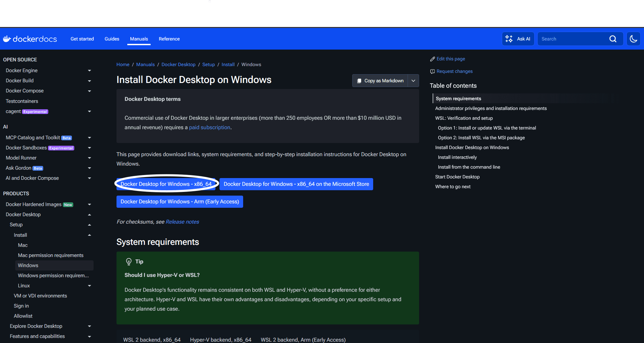644x343 pixels.
Task: Expand the Linux install section
Action: [x=89, y=286]
